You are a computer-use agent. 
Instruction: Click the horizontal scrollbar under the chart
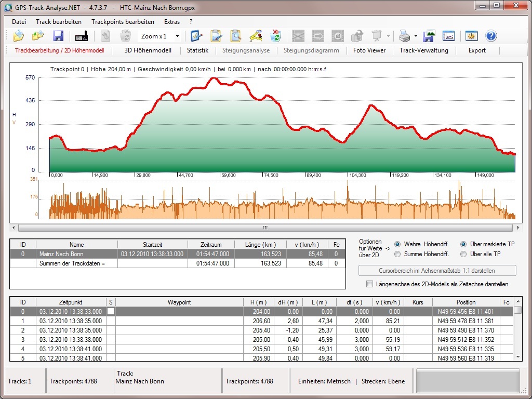click(x=265, y=228)
